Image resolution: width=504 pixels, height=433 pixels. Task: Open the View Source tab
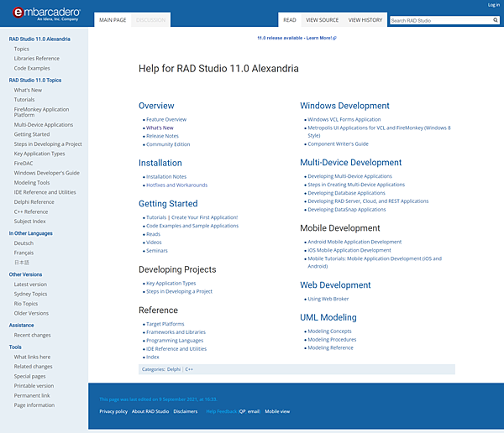coord(322,20)
